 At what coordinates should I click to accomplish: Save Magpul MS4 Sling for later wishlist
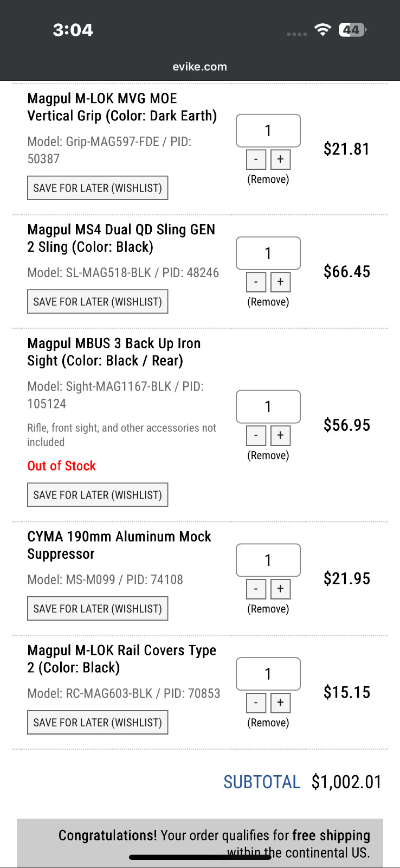click(98, 302)
